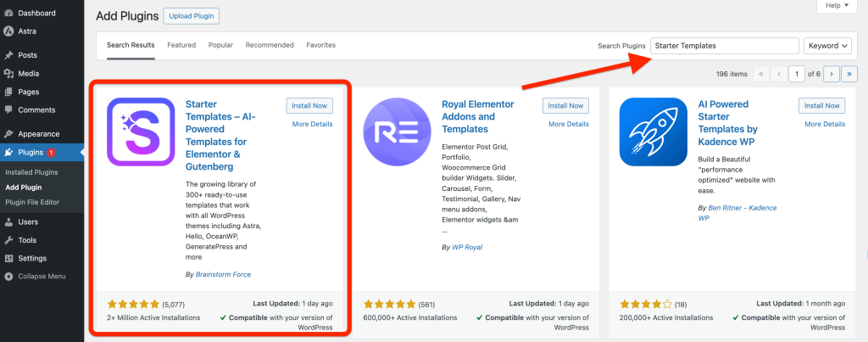
Task: Open the Keyword search type dropdown
Action: point(827,46)
